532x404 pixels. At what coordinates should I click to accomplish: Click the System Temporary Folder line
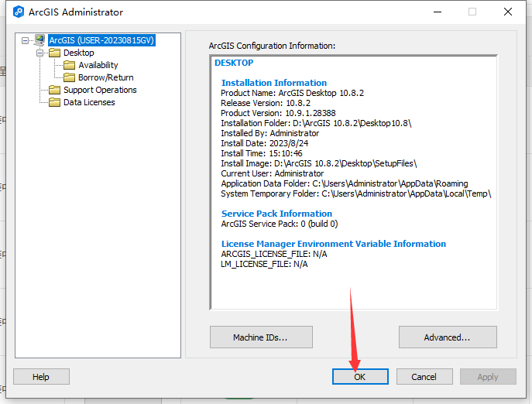356,193
